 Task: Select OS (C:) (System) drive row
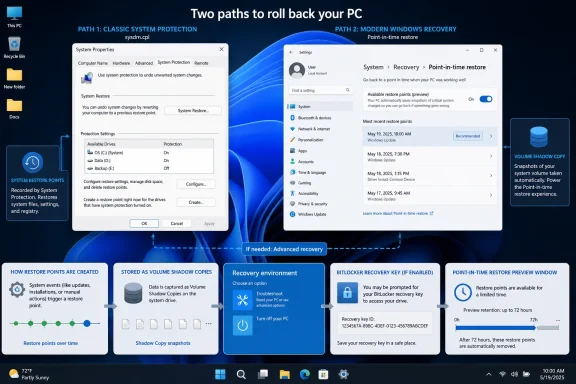149,152
